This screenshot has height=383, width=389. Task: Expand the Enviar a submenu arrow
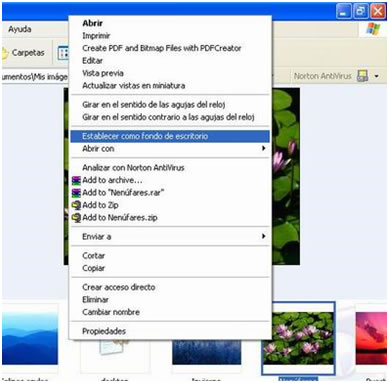[264, 236]
